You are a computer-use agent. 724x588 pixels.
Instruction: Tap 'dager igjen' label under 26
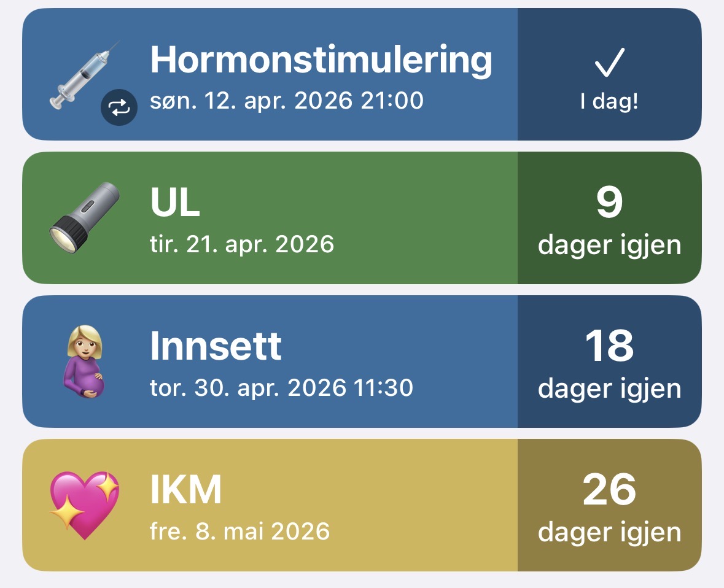coord(609,533)
